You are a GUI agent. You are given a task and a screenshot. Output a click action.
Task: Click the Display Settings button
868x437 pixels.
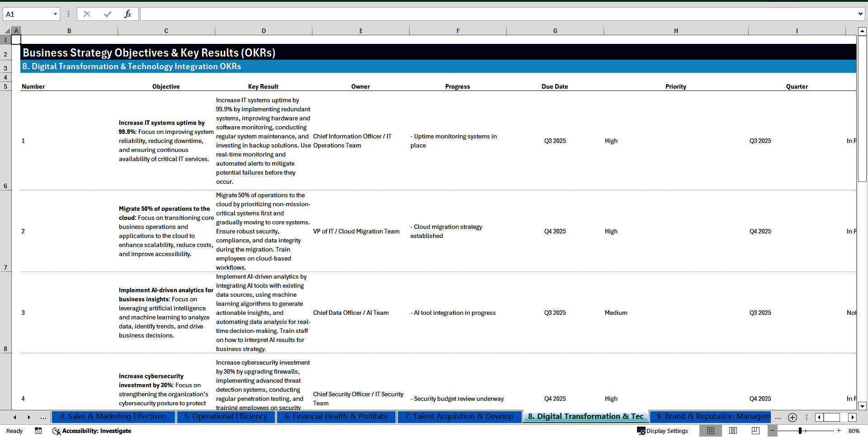663,431
